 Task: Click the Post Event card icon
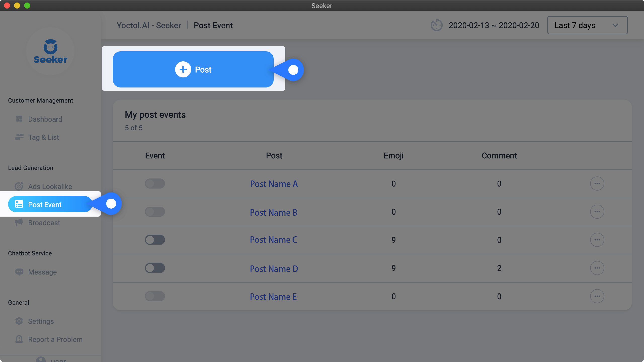tap(19, 204)
